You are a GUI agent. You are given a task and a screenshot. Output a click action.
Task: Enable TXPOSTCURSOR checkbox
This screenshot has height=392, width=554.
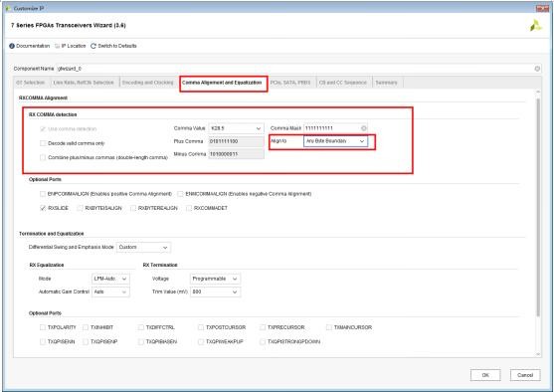(x=201, y=327)
